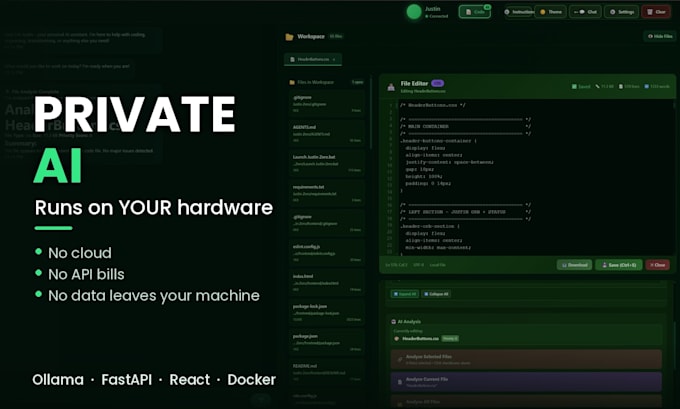This screenshot has height=409, width=680.
Task: Toggle Hide Files visibility
Action: click(659, 36)
